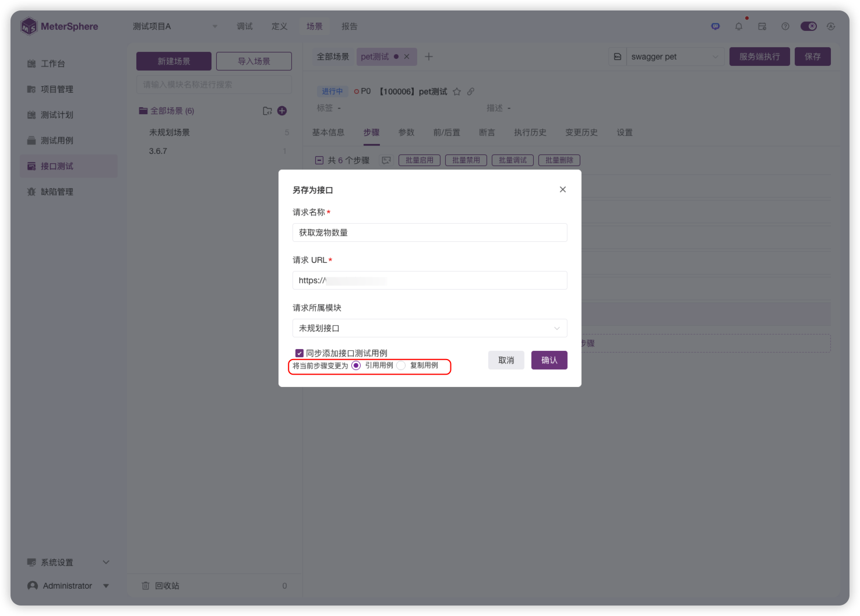Select the 未规划场景 tree row
This screenshot has height=616, width=860.
tap(214, 132)
